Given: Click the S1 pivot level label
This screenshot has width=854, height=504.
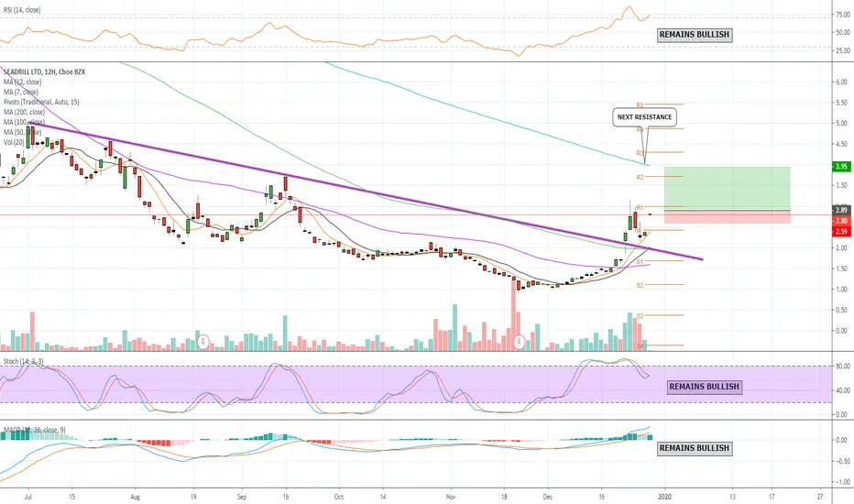Looking at the screenshot, I should [x=640, y=262].
